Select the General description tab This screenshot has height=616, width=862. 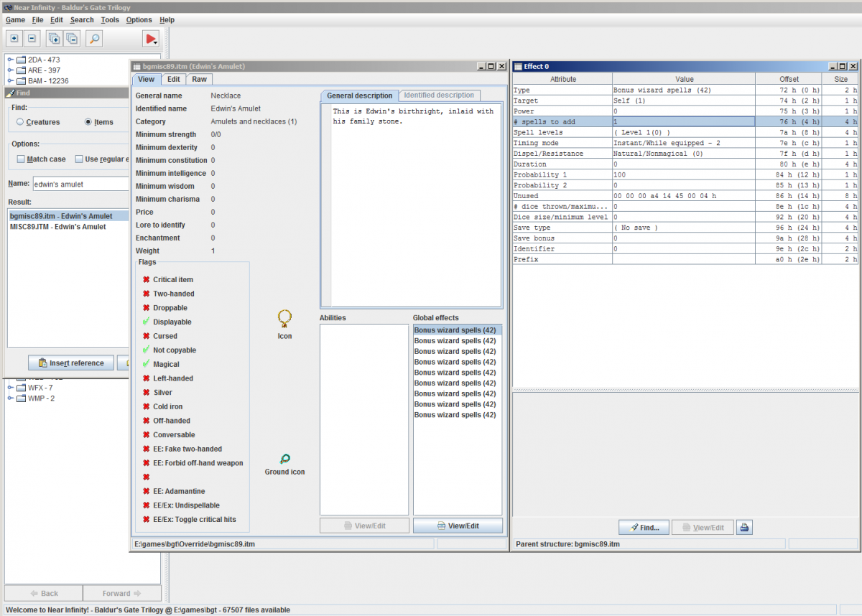point(360,95)
